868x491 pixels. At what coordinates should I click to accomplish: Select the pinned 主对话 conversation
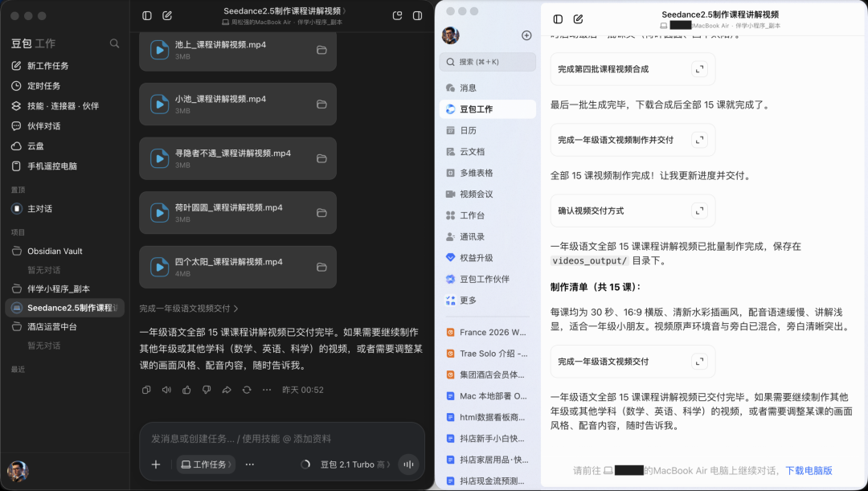tap(65, 209)
